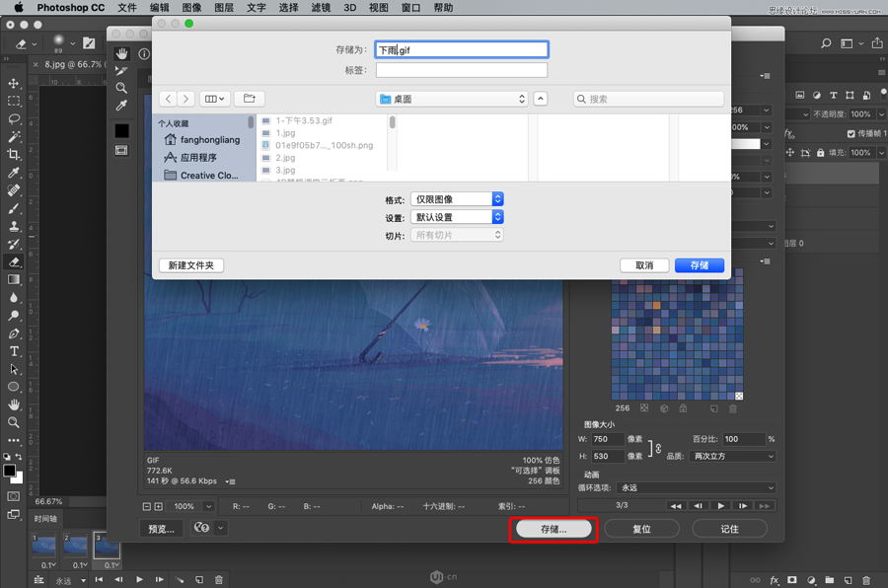Click the new folder icon in save dialog
Screen dimensions: 888x588
pyautogui.click(x=249, y=99)
